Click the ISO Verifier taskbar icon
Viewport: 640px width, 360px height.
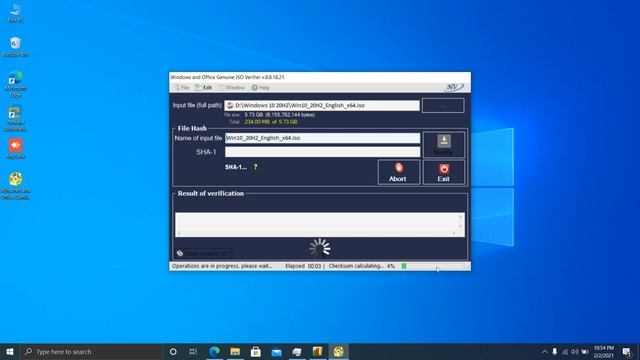[x=338, y=351]
